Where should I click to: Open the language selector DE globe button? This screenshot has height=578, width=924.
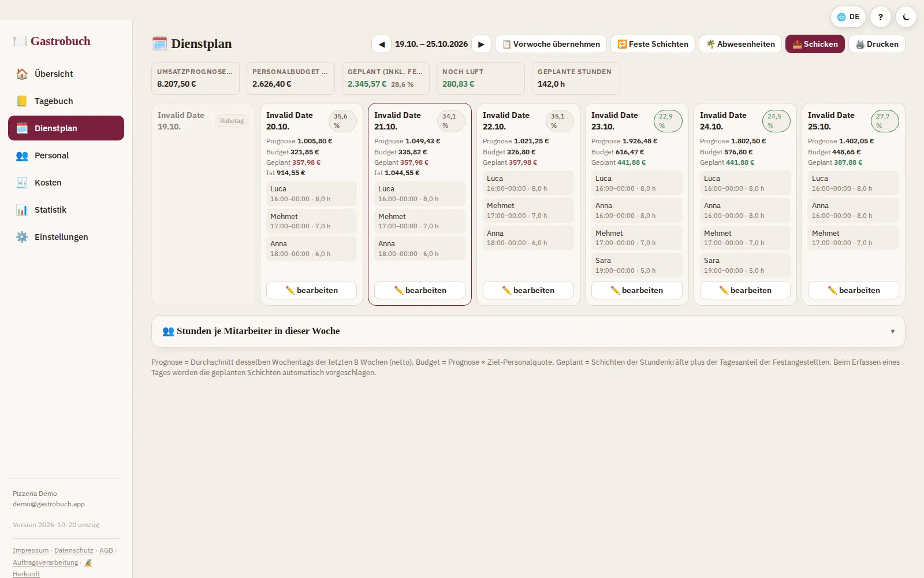click(848, 17)
